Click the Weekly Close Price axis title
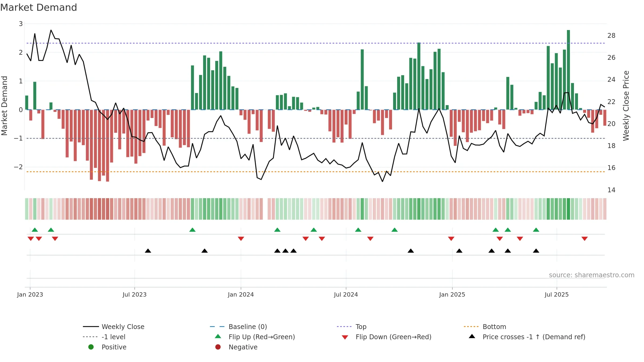Image resolution: width=644 pixels, height=362 pixels. (x=626, y=106)
